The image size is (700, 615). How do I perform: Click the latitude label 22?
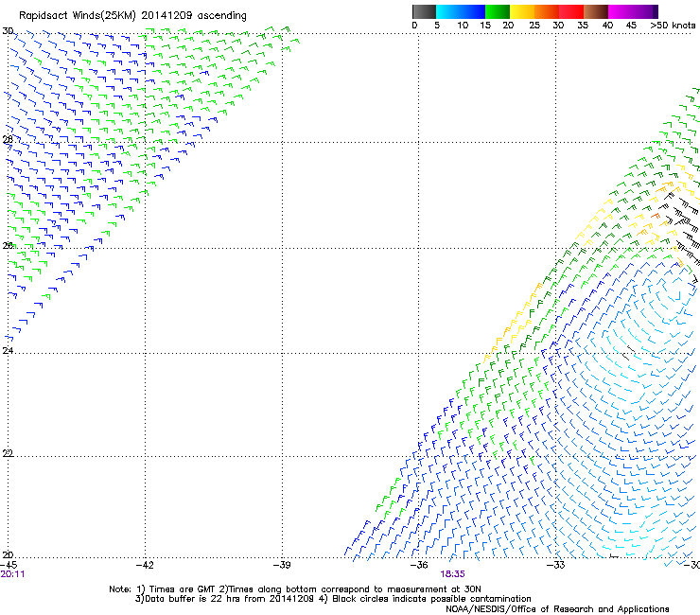pos(8,453)
